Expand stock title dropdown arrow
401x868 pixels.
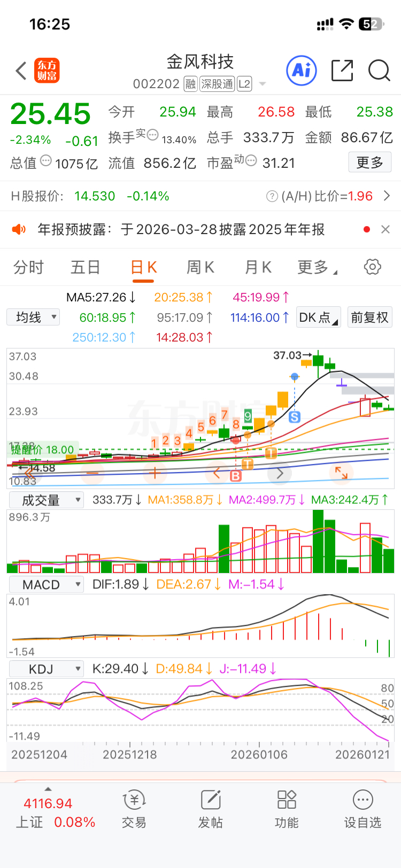(x=263, y=84)
